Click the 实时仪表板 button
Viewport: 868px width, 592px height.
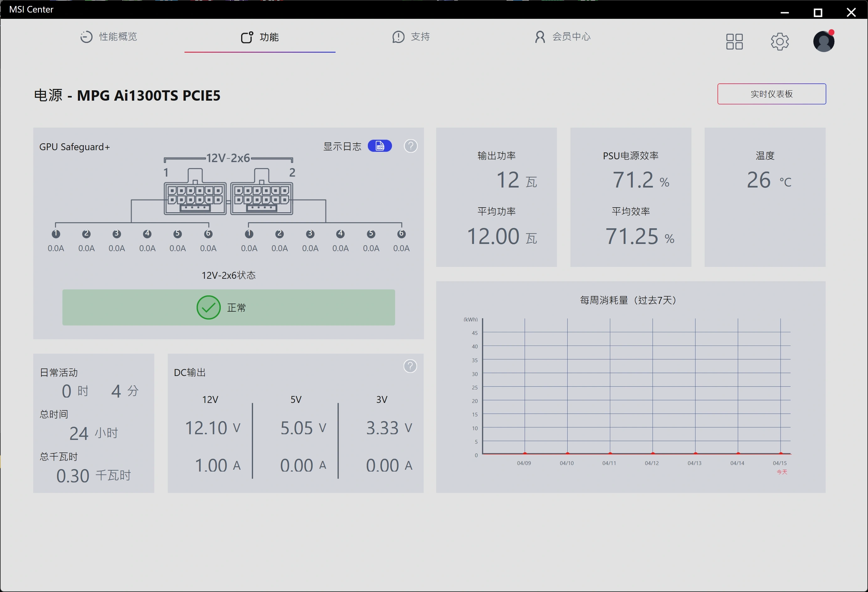(x=772, y=94)
